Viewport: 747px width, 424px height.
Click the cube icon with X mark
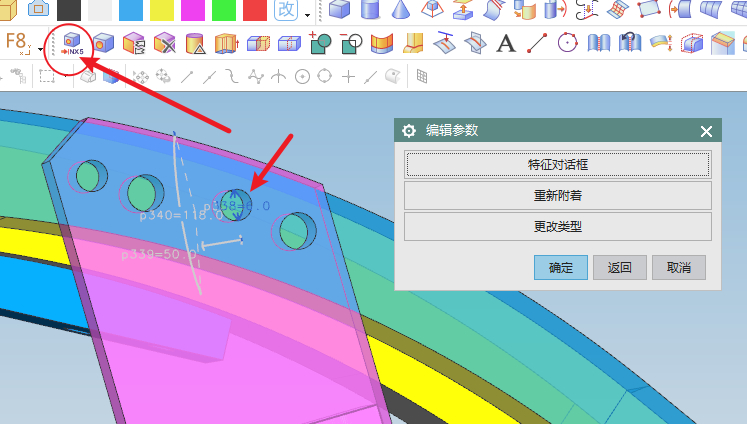click(165, 43)
